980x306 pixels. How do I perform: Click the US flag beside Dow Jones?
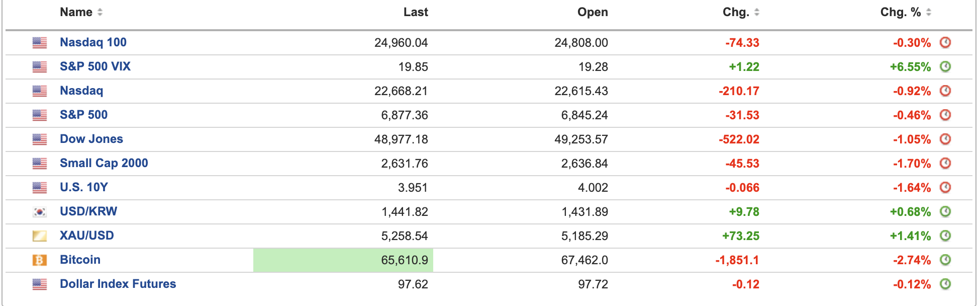tap(40, 139)
